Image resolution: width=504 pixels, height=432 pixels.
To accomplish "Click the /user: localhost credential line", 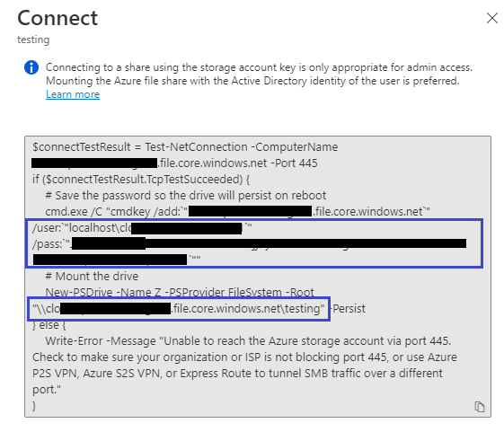I will click(142, 228).
